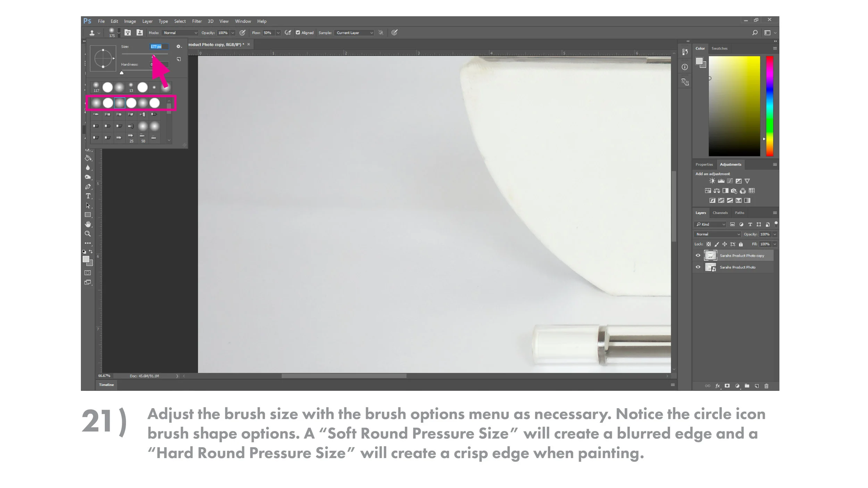Select the Path Selection arrow tool
This screenshot has height=488, width=868.
[88, 205]
